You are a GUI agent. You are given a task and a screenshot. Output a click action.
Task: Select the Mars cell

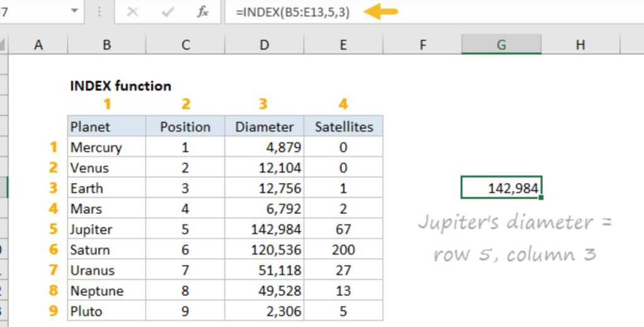click(107, 209)
